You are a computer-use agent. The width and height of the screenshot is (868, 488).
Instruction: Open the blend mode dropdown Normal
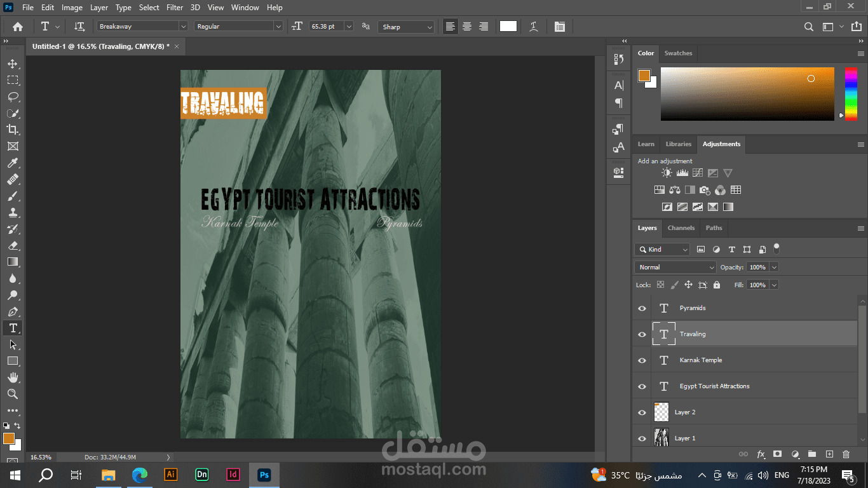pos(675,268)
